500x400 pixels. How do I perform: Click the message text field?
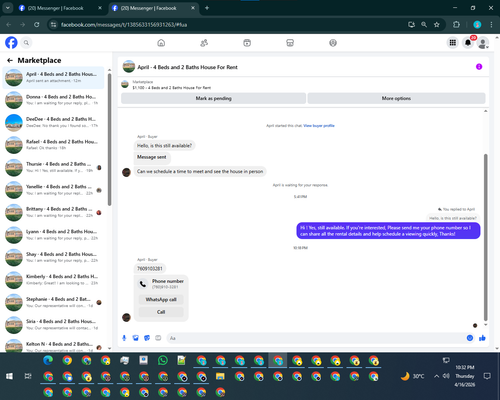(317, 338)
